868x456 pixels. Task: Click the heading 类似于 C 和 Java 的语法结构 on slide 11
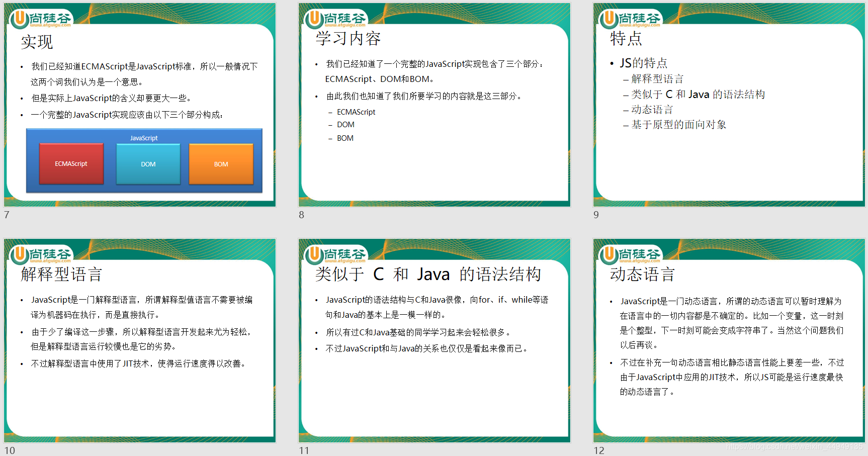pyautogui.click(x=428, y=275)
